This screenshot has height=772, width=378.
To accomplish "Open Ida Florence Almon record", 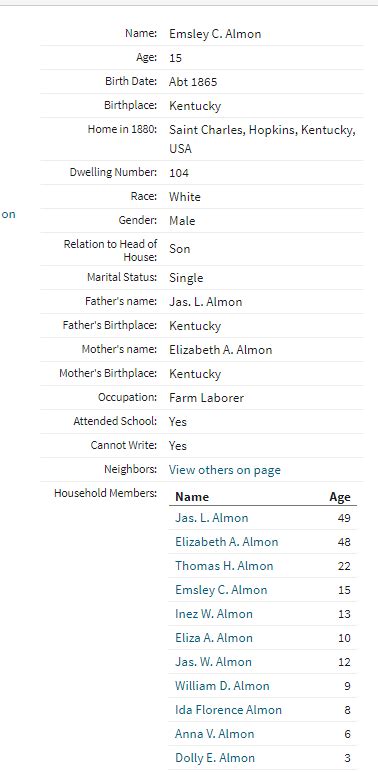I will tap(228, 710).
